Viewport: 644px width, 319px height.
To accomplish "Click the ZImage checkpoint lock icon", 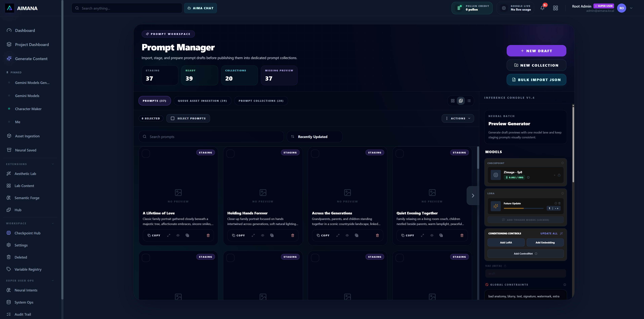I will point(559,175).
